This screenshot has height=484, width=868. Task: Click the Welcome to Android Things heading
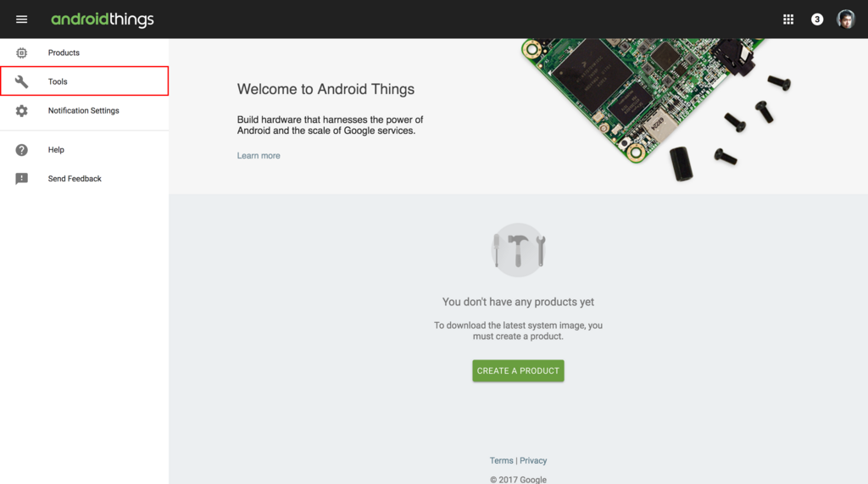pos(325,89)
